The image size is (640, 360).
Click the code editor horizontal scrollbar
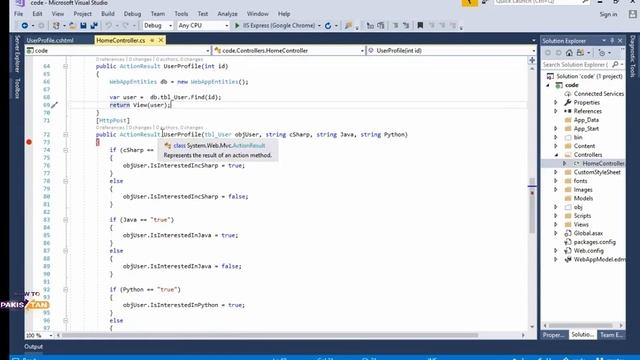(x=270, y=335)
